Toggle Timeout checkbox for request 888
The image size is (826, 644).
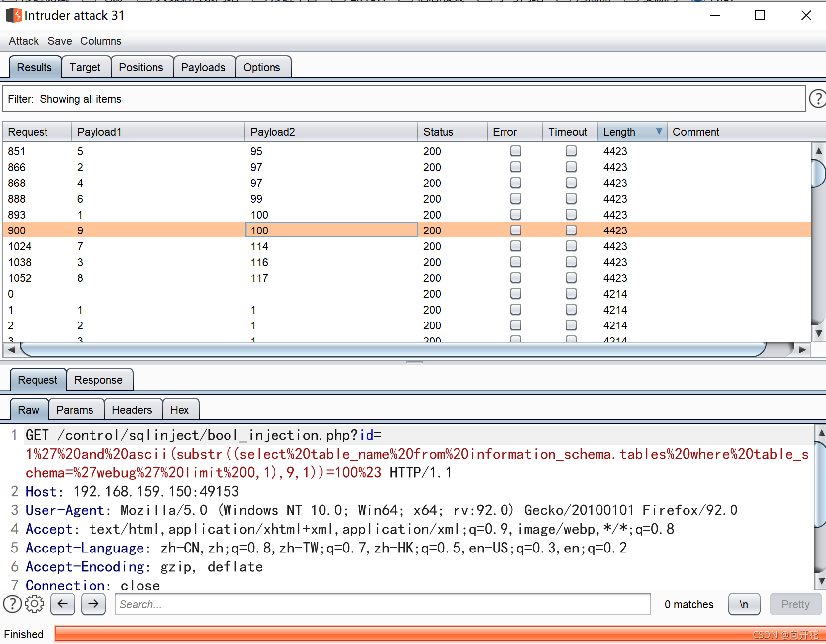571,198
